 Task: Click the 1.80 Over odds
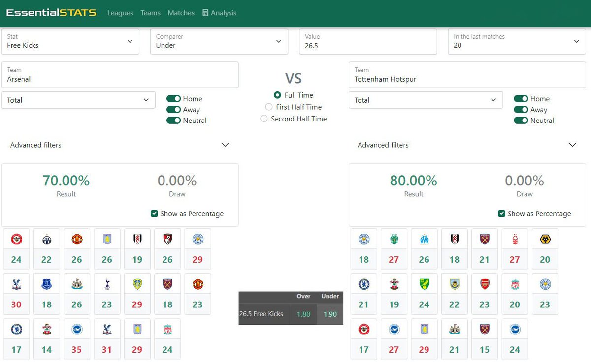click(303, 314)
